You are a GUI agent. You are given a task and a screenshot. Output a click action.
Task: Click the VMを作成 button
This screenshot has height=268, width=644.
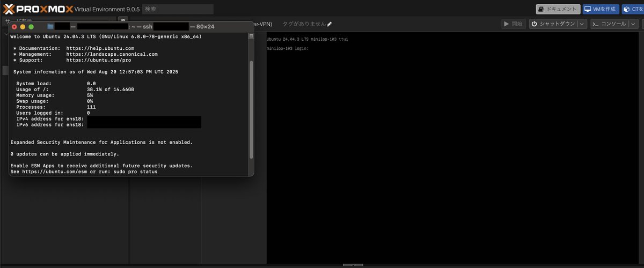pos(601,9)
